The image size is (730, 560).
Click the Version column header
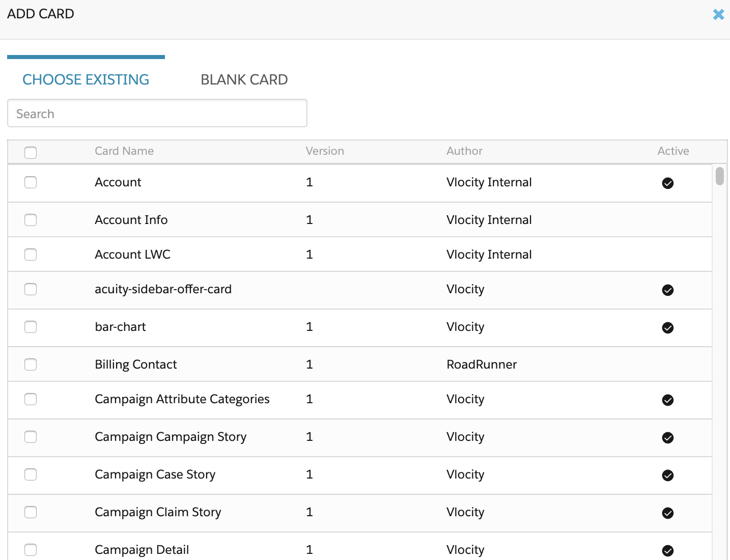coord(325,151)
